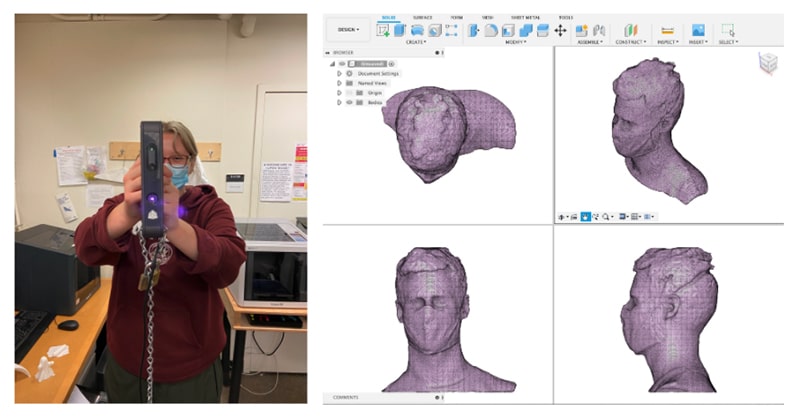The image size is (800, 420).
Task: Toggle visibility eye of root component
Action: click(x=340, y=63)
